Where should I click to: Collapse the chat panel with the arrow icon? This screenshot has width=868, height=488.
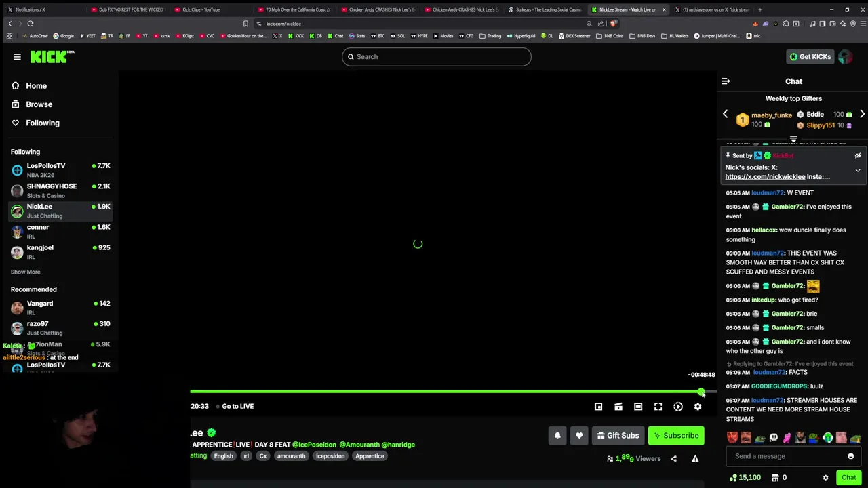[726, 81]
